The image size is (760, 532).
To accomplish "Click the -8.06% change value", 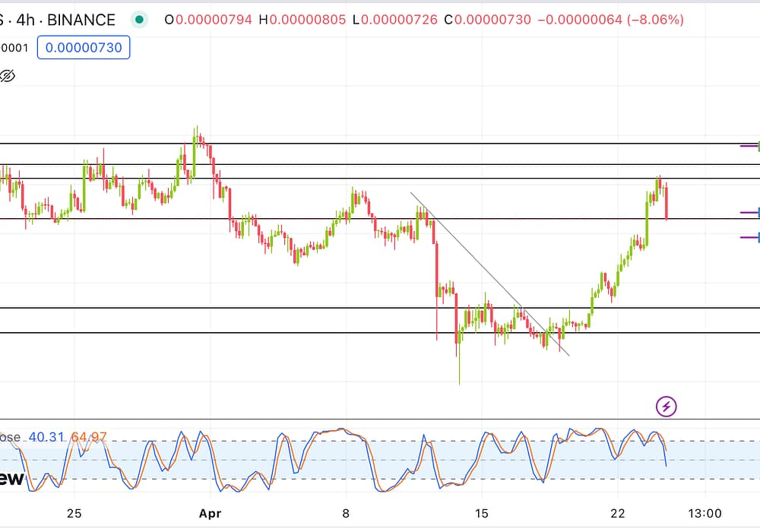I will tap(655, 20).
